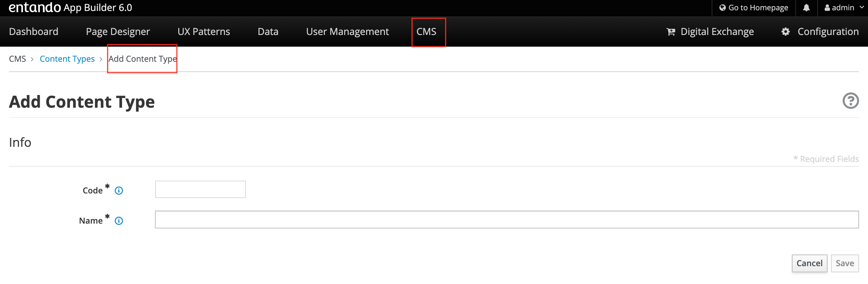The height and width of the screenshot is (284, 868).
Task: Open the help question mark icon
Action: click(851, 101)
